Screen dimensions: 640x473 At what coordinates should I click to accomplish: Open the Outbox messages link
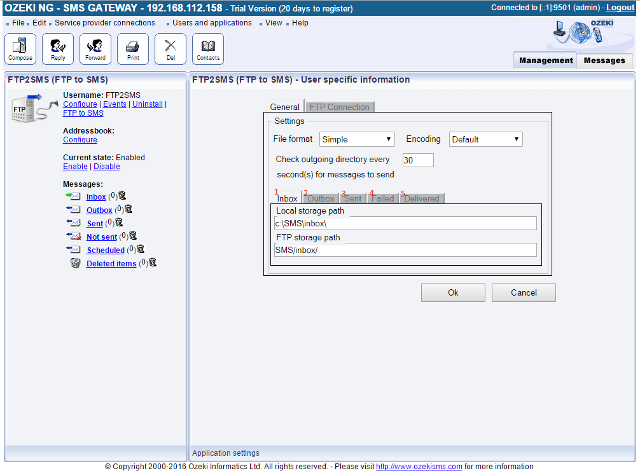[x=99, y=210]
